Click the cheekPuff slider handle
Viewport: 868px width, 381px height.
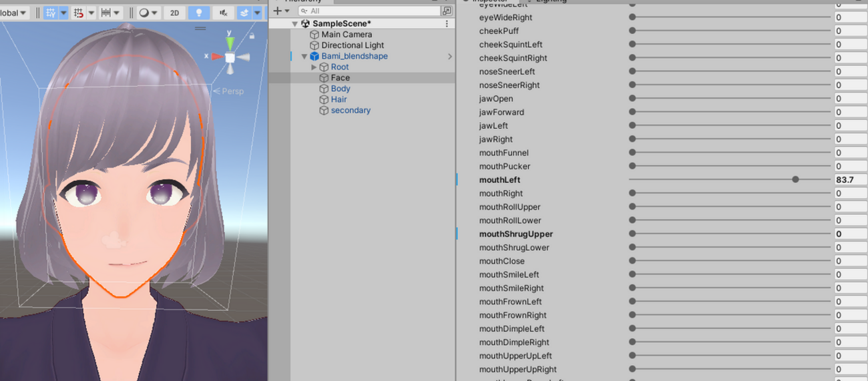click(x=632, y=31)
